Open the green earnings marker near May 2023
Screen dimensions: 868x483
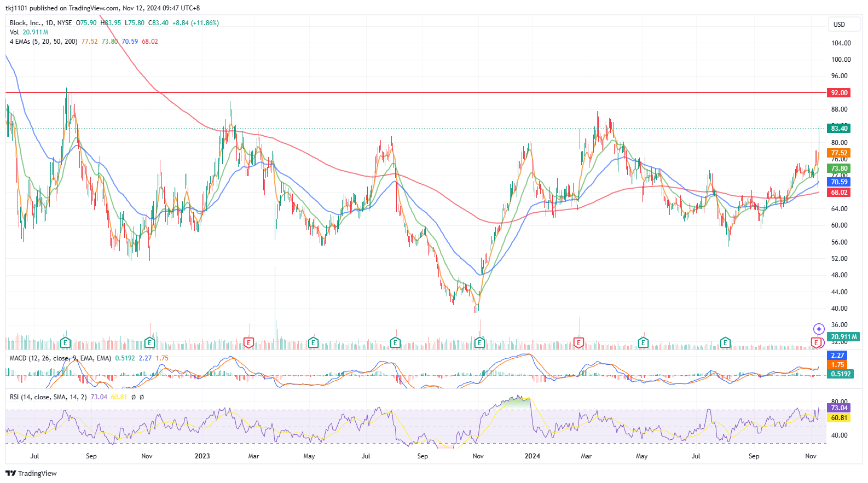click(x=313, y=343)
